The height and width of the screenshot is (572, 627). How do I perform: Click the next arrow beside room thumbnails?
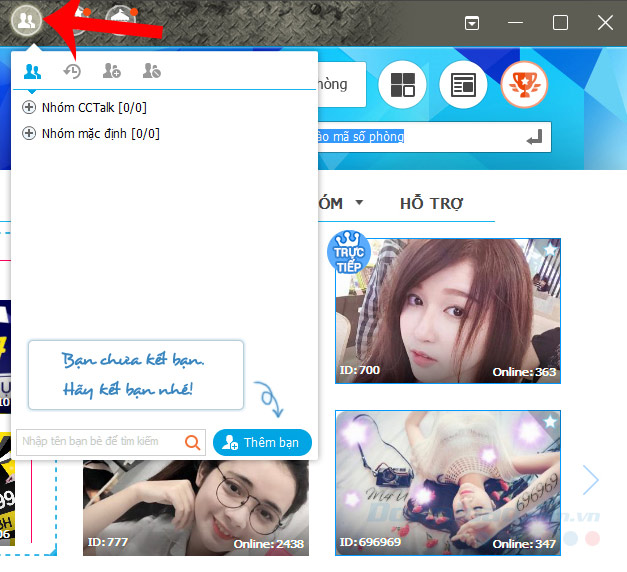590,481
